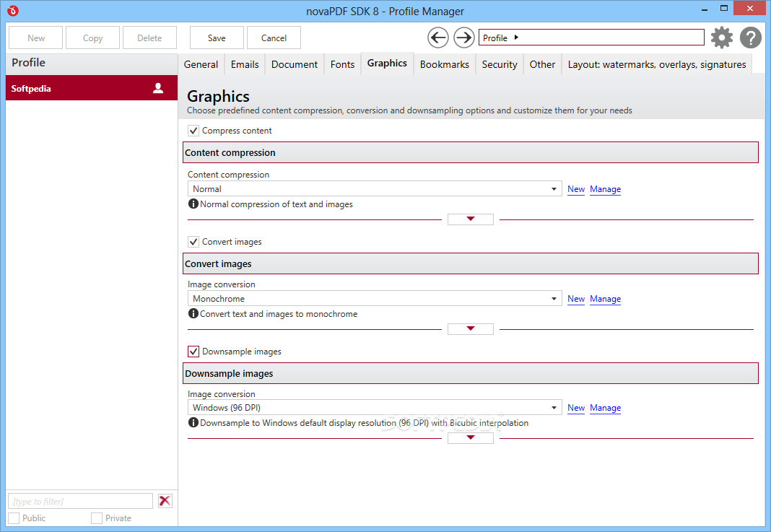Open the Windows (96 DPI) downsample dropdown

click(x=375, y=408)
